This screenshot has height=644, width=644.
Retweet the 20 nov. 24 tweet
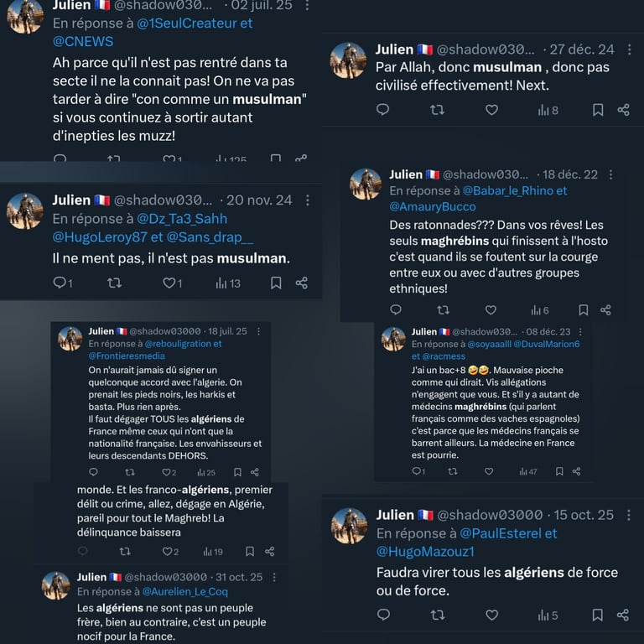pos(114,283)
